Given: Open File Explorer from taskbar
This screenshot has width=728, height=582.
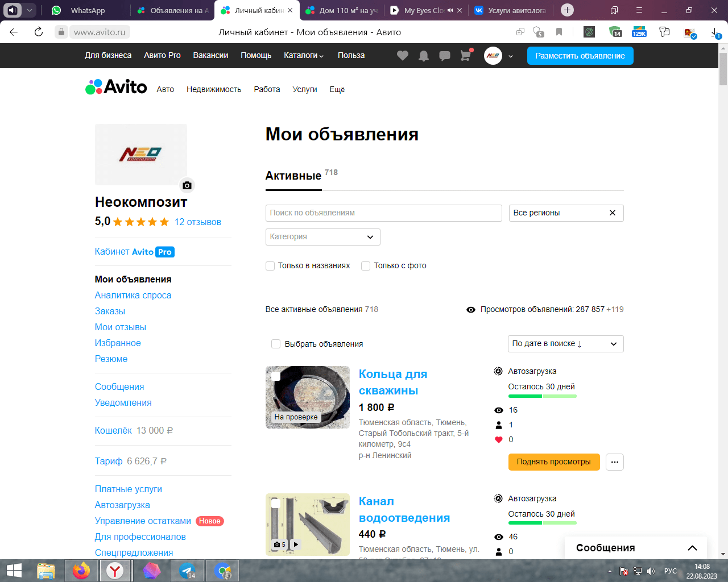Looking at the screenshot, I should [x=45, y=571].
